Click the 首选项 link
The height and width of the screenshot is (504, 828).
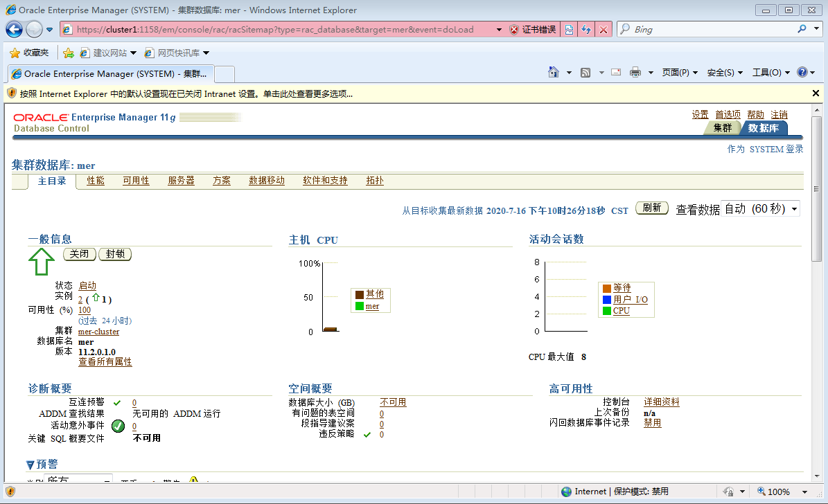click(728, 114)
